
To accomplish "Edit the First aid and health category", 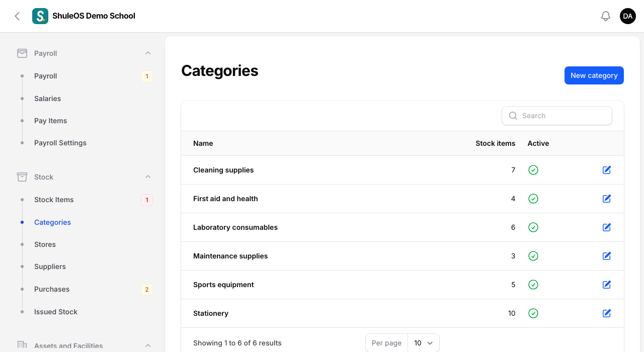I will click(607, 199).
